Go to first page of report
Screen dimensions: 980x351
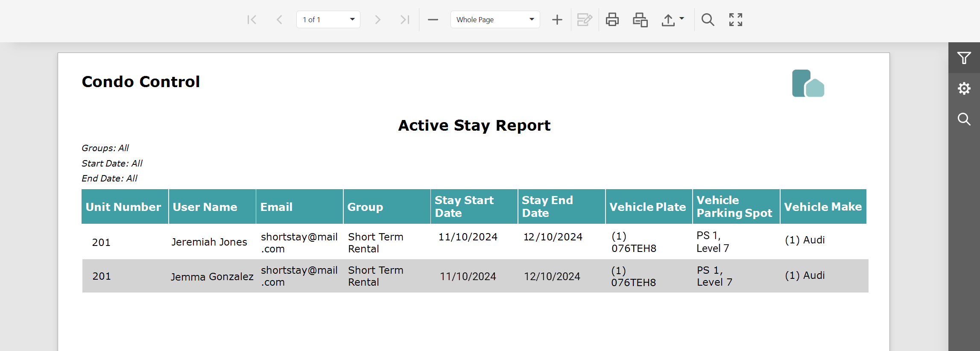(x=252, y=20)
